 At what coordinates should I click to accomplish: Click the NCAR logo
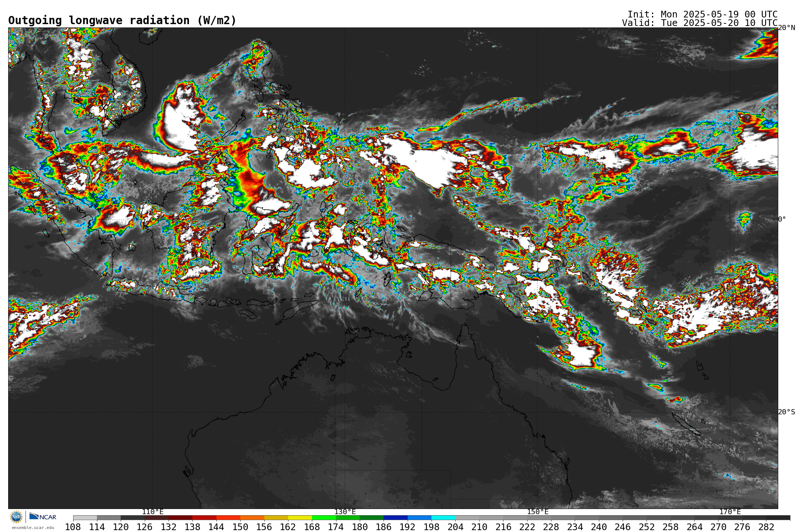click(43, 516)
